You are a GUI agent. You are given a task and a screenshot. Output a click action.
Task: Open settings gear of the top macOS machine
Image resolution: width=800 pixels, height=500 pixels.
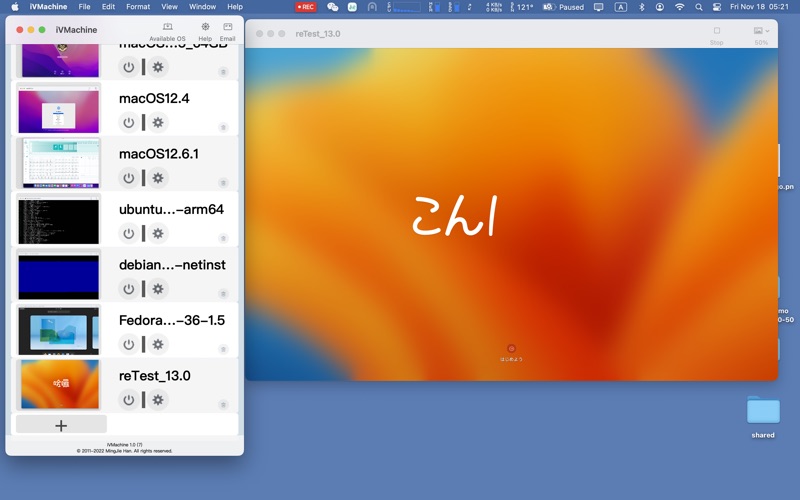click(x=158, y=67)
